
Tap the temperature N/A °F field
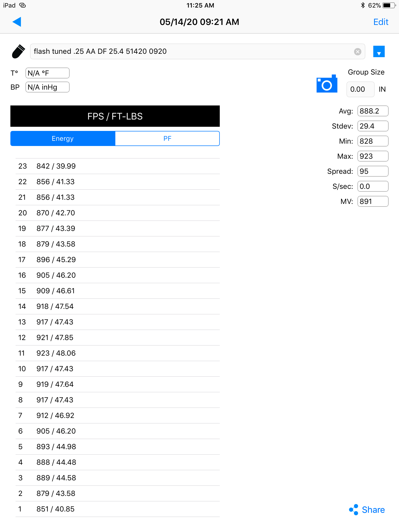pos(48,73)
